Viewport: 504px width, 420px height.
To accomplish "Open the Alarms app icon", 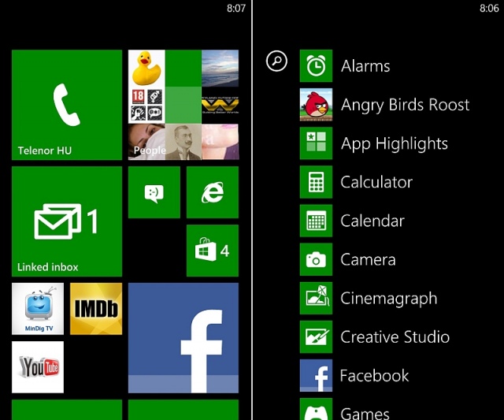I will click(x=316, y=66).
